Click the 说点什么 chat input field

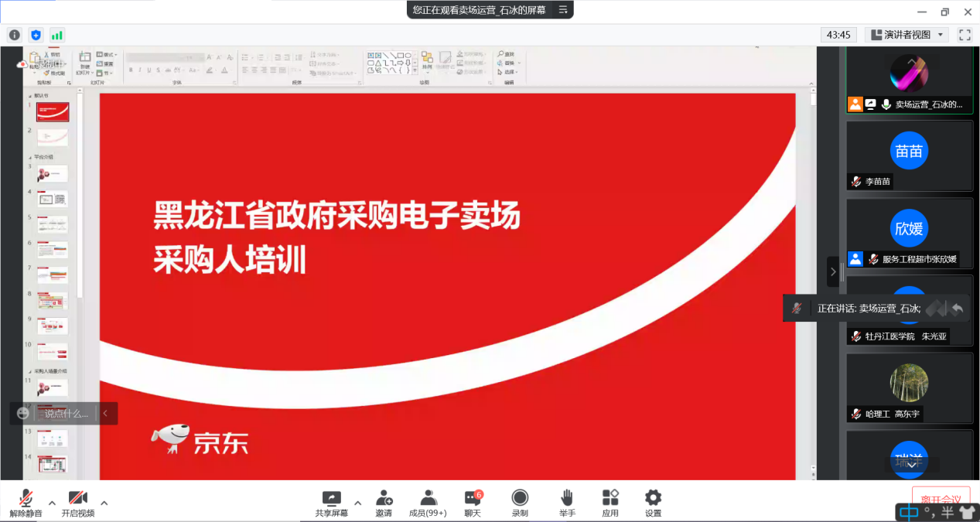click(67, 414)
